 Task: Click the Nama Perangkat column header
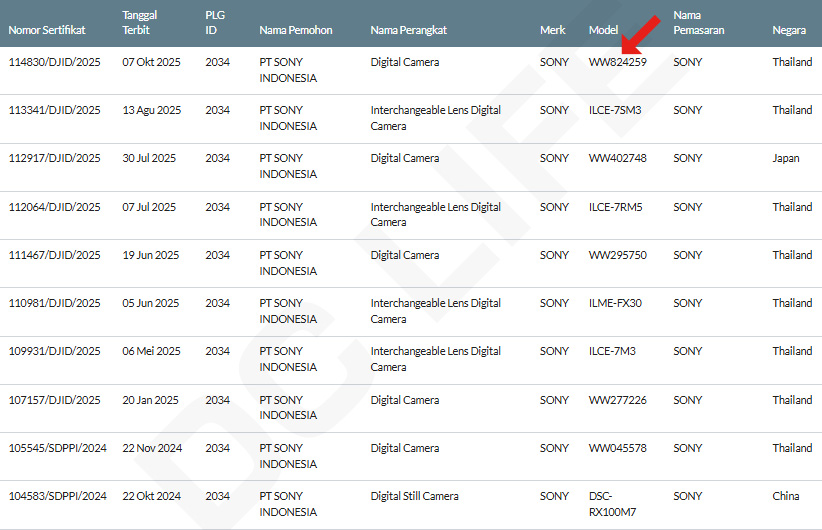[x=408, y=30]
